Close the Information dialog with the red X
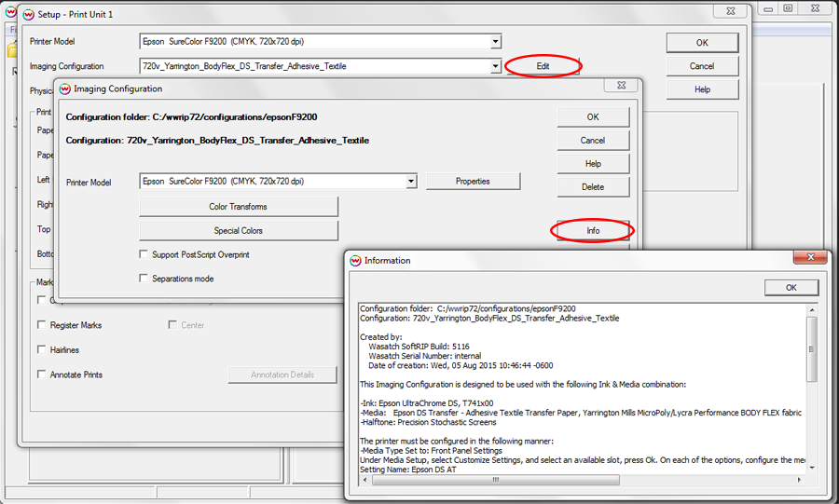839x504 pixels. (x=811, y=257)
